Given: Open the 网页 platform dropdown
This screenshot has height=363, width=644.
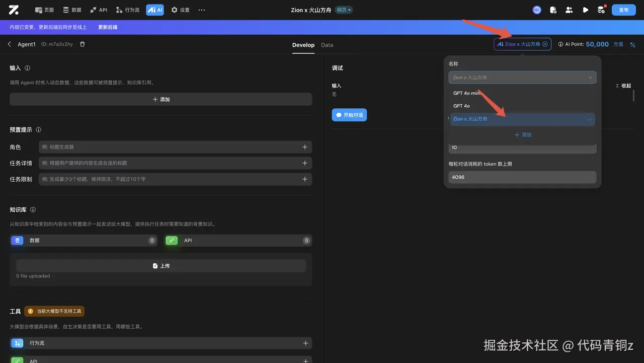Looking at the screenshot, I should pos(344,10).
